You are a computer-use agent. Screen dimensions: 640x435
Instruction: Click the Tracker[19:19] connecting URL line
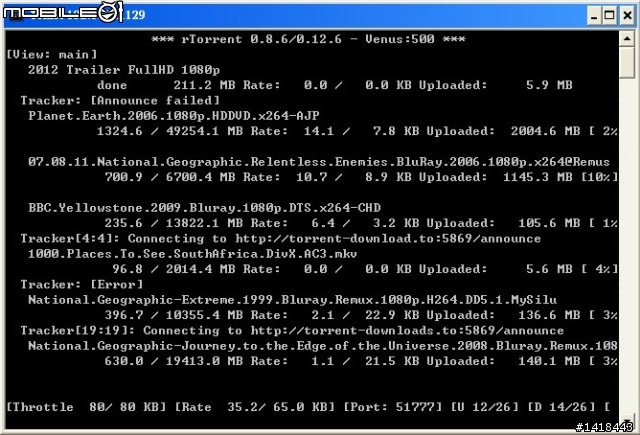[292, 331]
